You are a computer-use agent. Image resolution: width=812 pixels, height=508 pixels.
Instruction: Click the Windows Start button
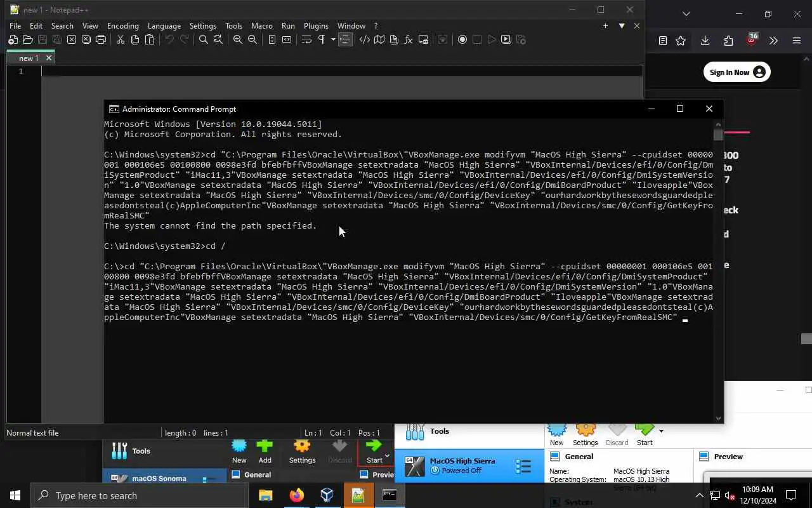[x=15, y=495]
